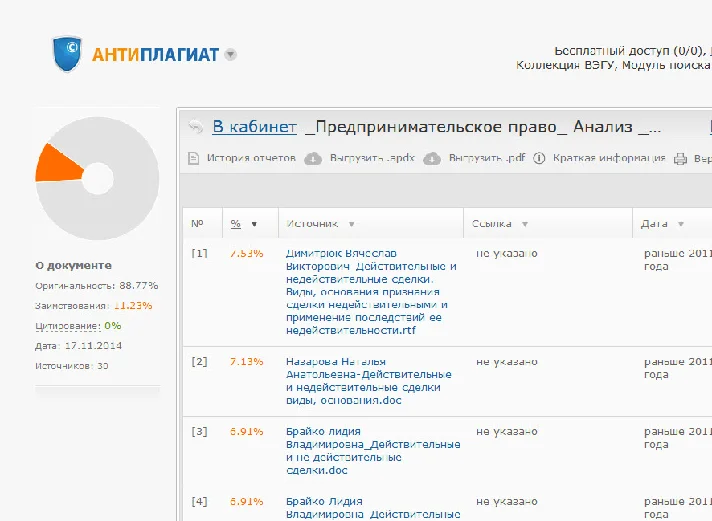Open the Источник column filter arrow

click(x=351, y=224)
